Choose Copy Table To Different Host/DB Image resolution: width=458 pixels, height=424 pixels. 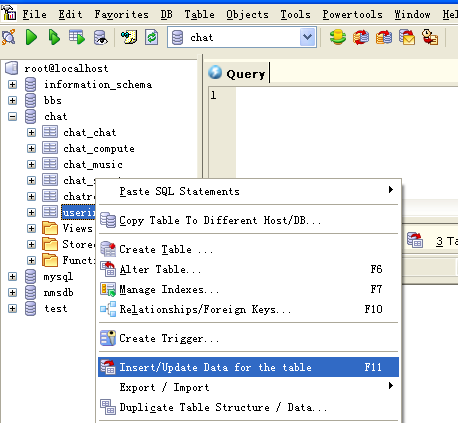coord(248,220)
